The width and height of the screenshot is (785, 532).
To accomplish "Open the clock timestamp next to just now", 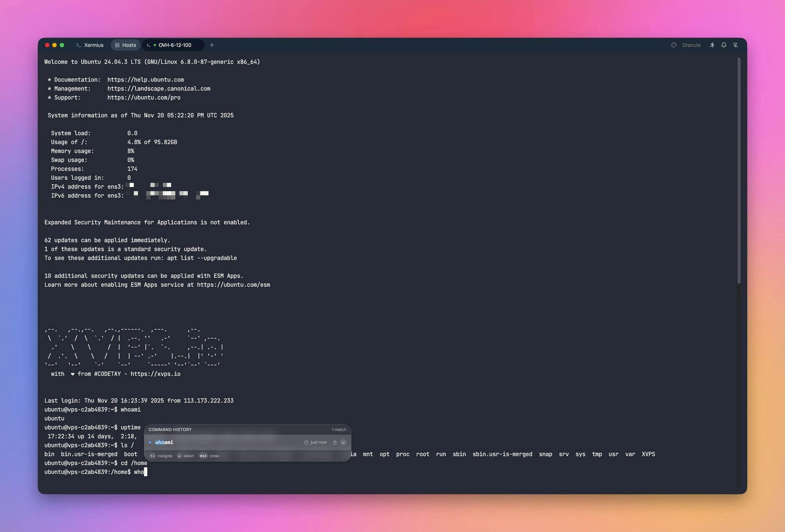I will (306, 442).
